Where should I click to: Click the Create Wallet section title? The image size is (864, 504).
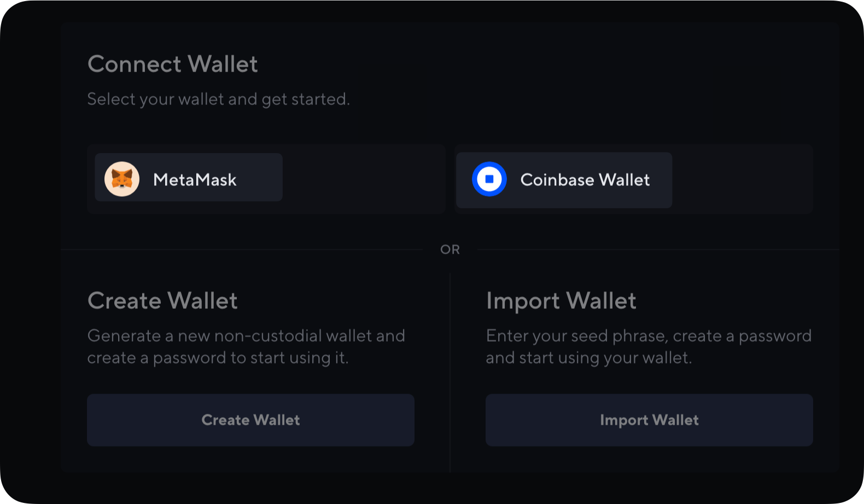click(162, 301)
